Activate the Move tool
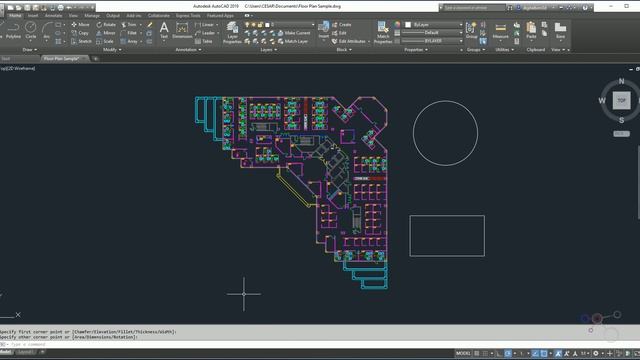This screenshot has height=360, width=640. [x=80, y=24]
